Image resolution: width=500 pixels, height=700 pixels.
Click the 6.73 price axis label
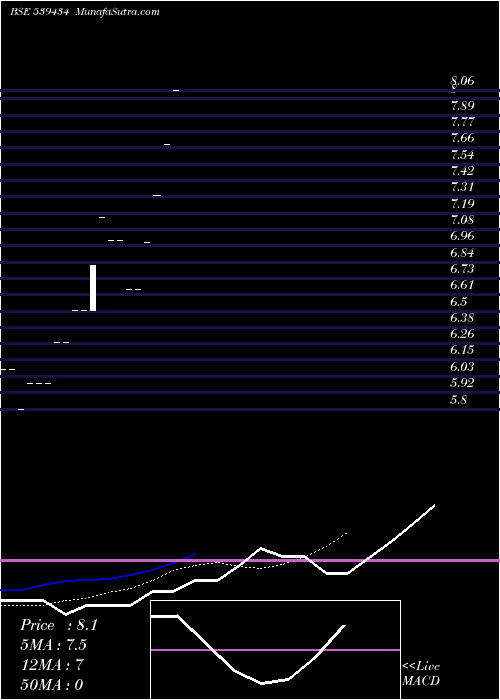coord(462,270)
